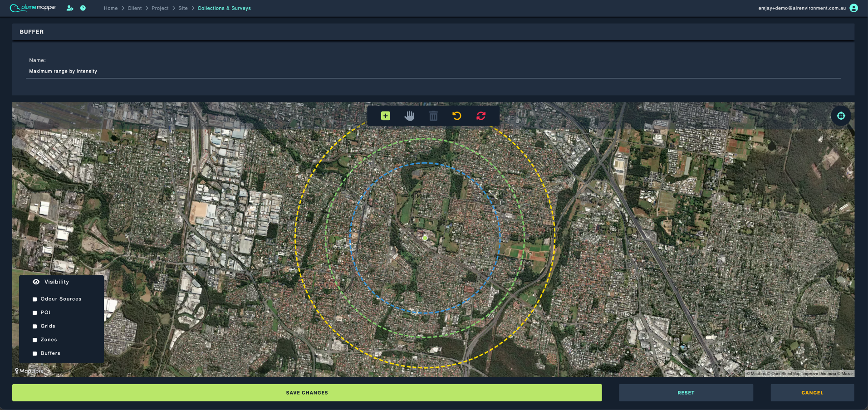Click the yellow undo arrow tool

pyautogui.click(x=457, y=116)
